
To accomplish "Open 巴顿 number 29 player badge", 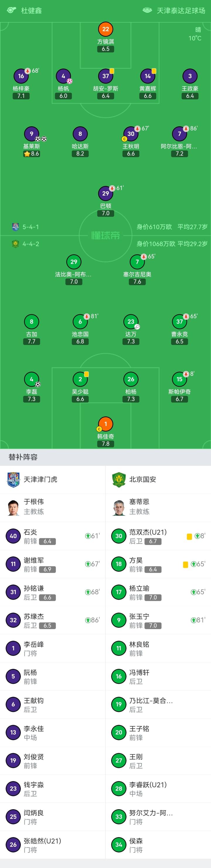I will [106, 194].
